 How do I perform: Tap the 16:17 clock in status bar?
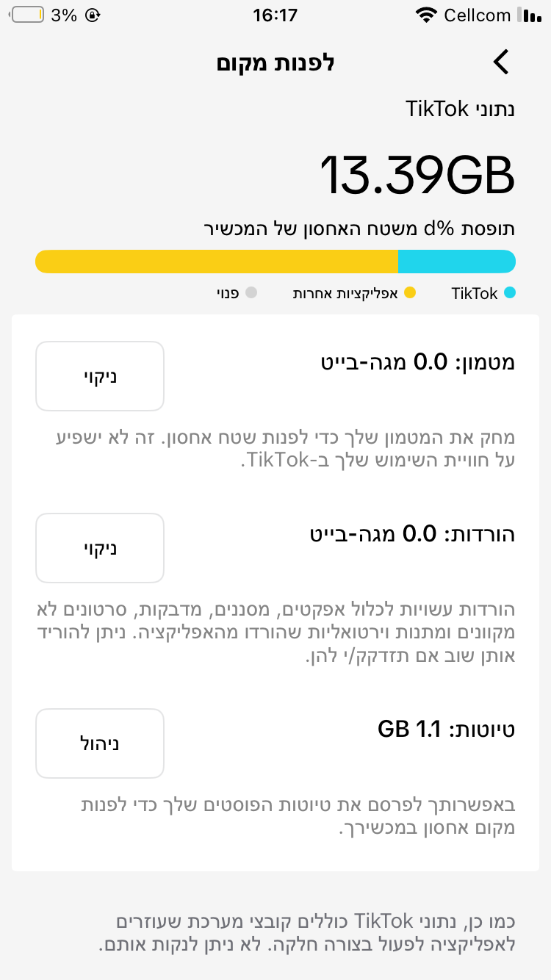275,15
